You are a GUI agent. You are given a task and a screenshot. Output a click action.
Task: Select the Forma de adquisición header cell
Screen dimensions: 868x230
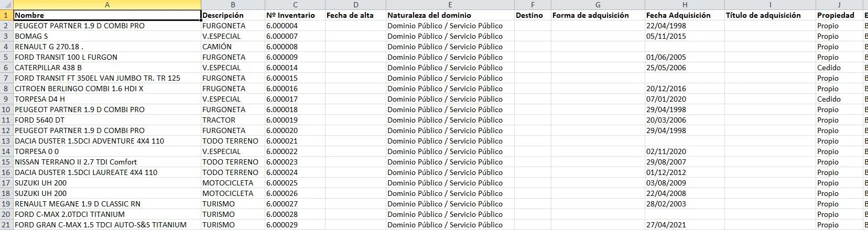pyautogui.click(x=598, y=15)
